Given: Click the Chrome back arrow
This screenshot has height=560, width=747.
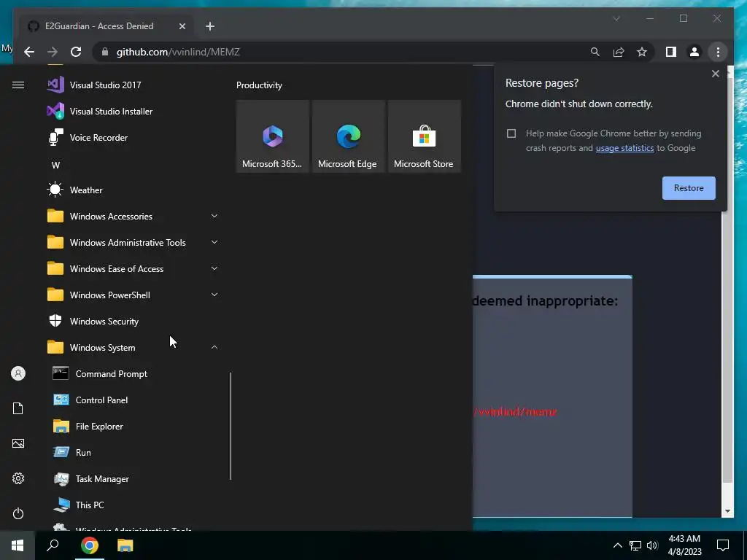Looking at the screenshot, I should pos(29,52).
